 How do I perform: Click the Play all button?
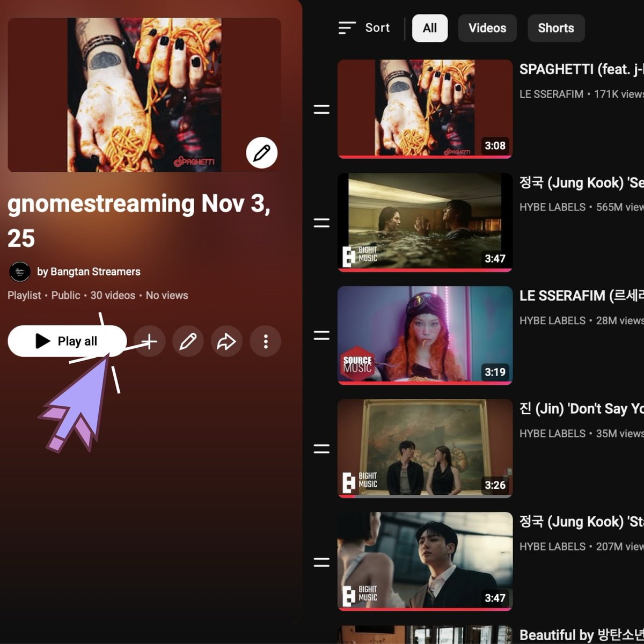click(67, 341)
